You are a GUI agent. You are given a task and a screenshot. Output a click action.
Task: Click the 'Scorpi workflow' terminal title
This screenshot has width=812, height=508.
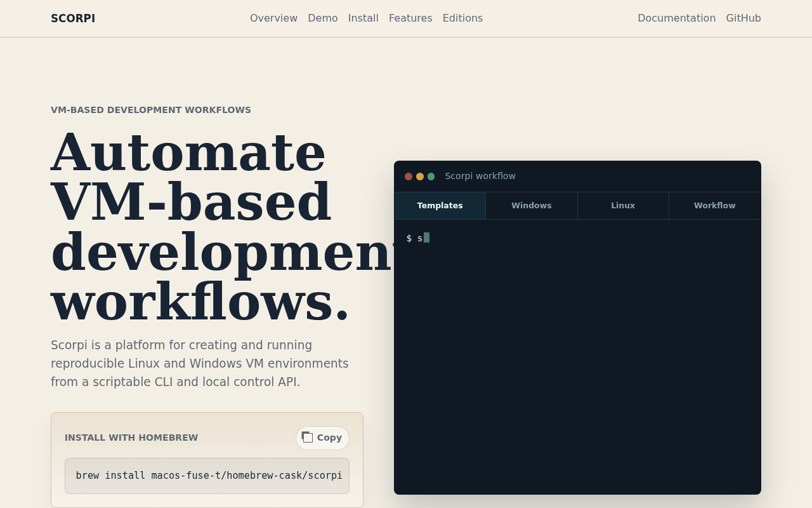pyautogui.click(x=480, y=176)
